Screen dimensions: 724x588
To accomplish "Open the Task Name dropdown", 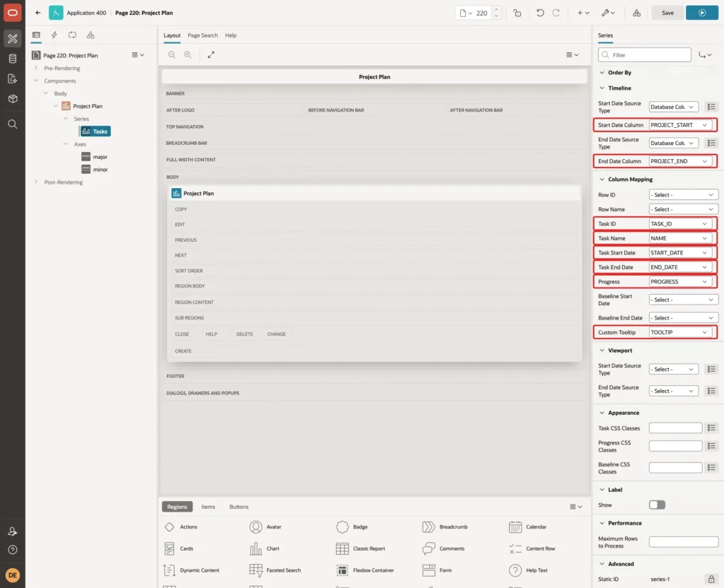I will tap(679, 238).
